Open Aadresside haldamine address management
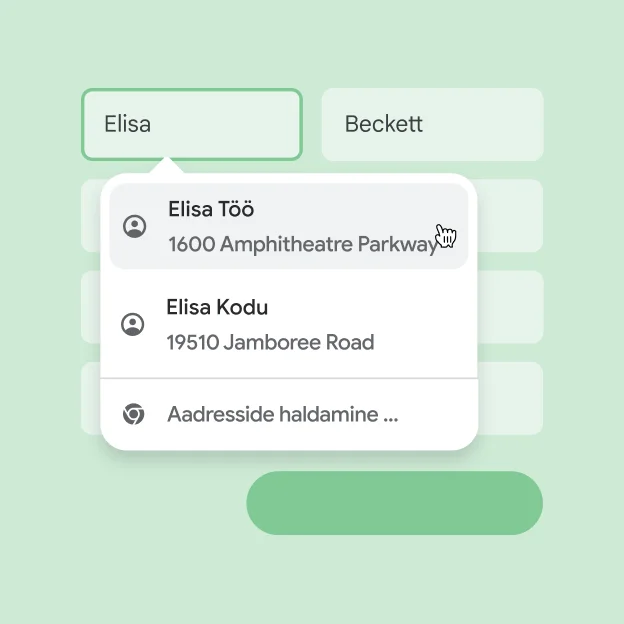This screenshot has width=624, height=624. [x=270, y=414]
